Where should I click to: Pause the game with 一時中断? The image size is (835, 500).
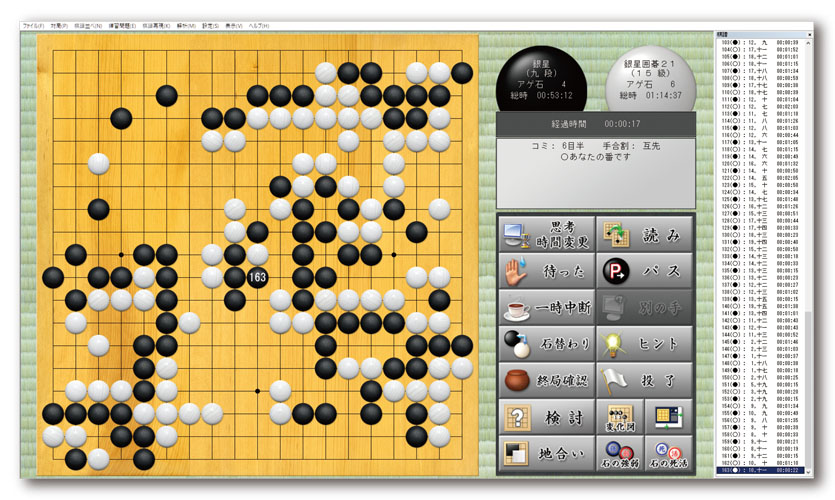pyautogui.click(x=547, y=307)
